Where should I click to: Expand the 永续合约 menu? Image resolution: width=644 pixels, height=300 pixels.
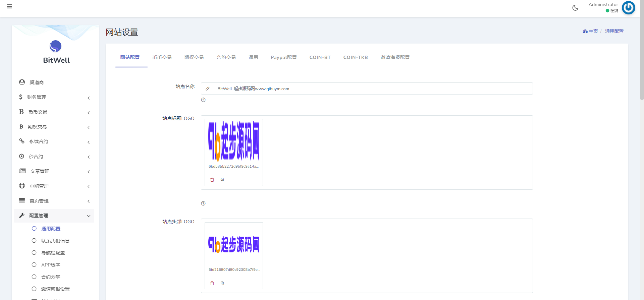pyautogui.click(x=54, y=141)
